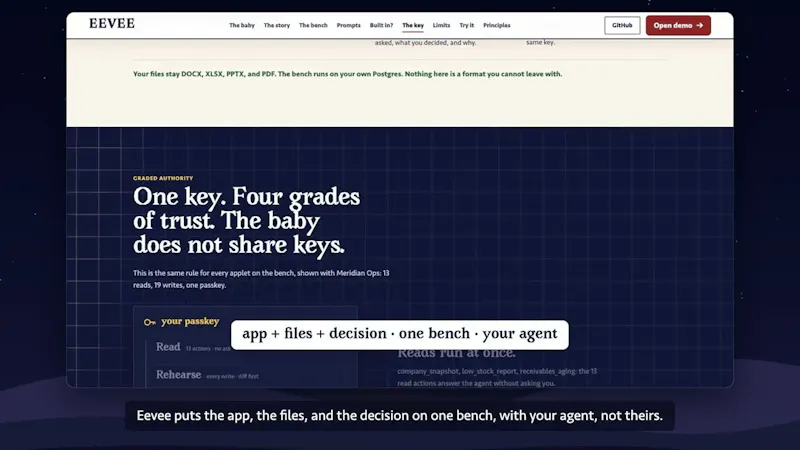Click the arrow icon in Open demo

click(x=699, y=25)
